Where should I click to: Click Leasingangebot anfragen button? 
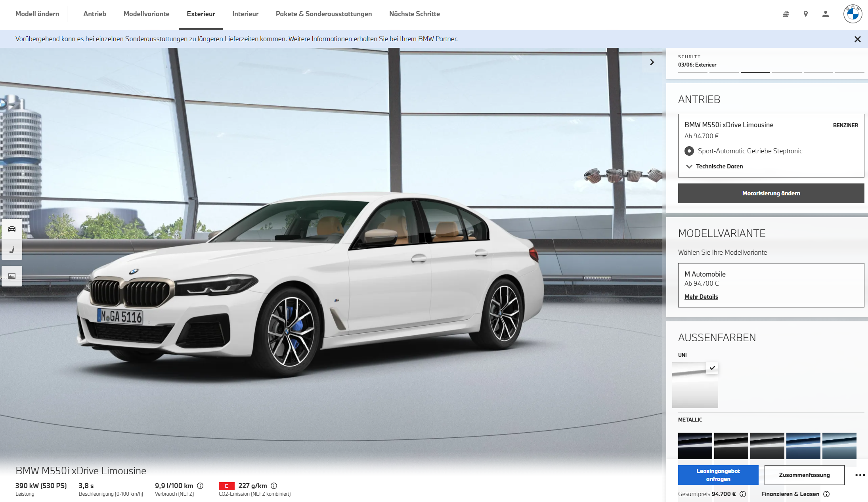(718, 475)
